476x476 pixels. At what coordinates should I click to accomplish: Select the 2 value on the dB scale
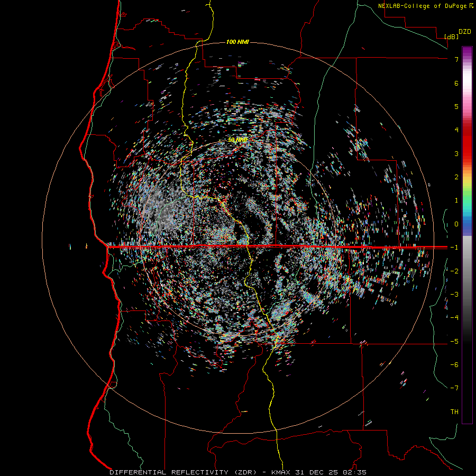(456, 177)
